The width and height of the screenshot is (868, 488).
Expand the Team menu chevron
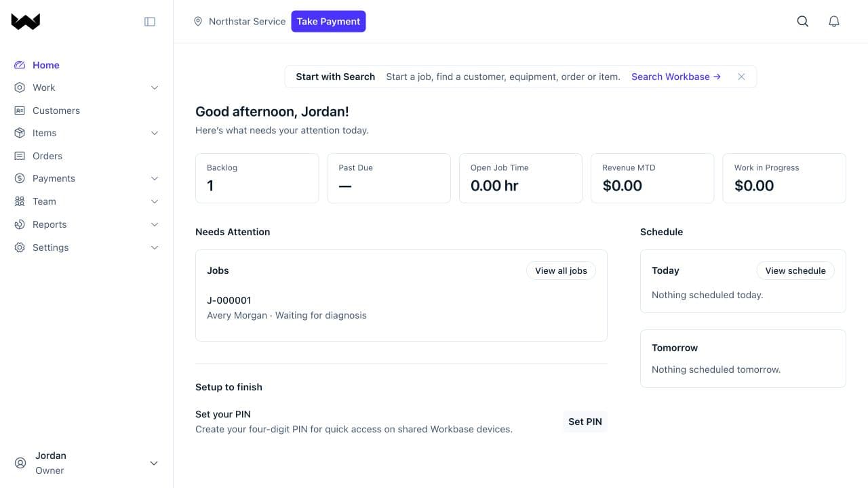154,201
